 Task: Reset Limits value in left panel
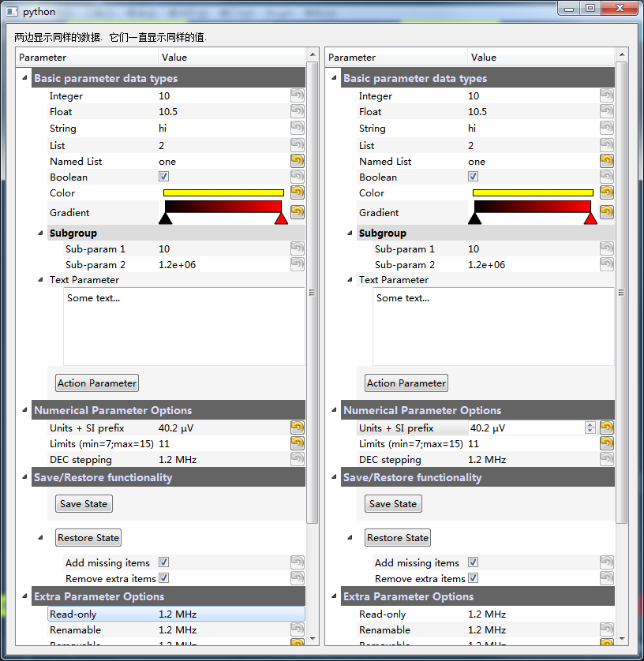pos(298,443)
